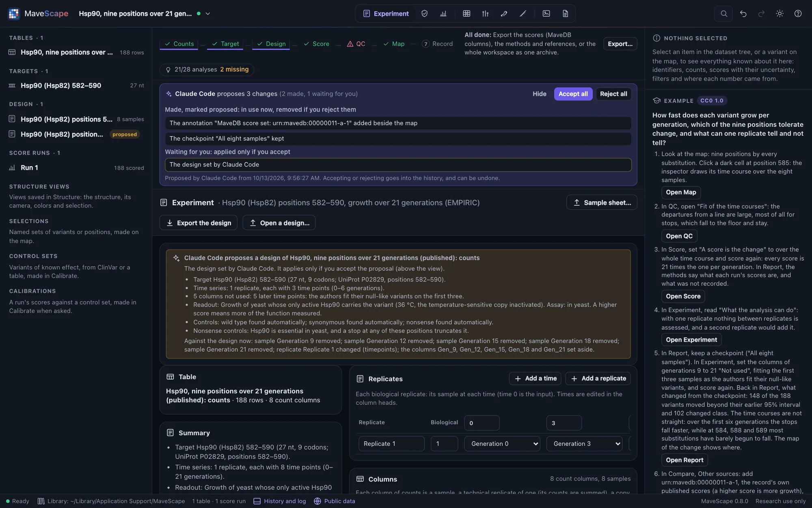Open History and log in status bar

pyautogui.click(x=280, y=501)
